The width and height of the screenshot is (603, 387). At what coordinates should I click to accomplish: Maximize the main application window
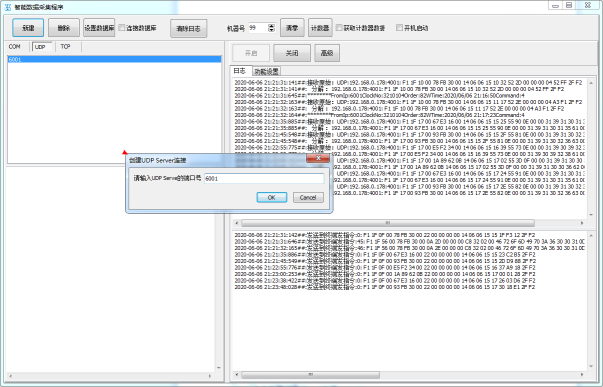click(569, 5)
